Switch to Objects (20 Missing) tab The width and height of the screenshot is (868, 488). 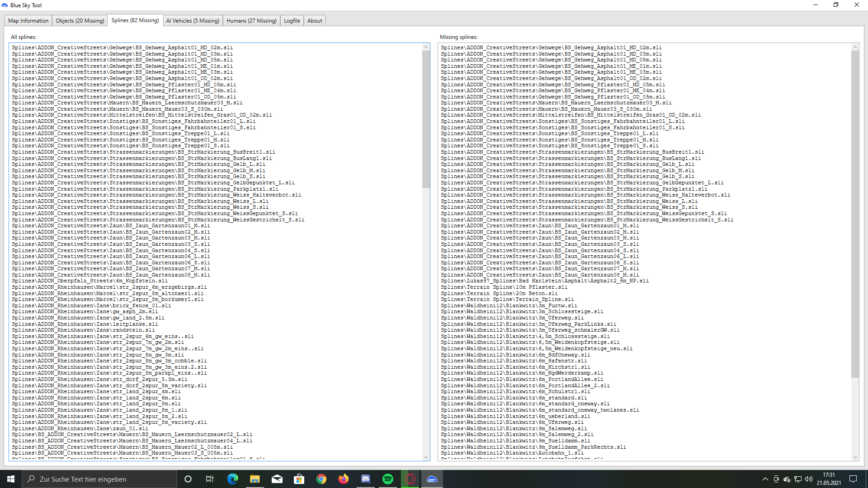tap(80, 21)
